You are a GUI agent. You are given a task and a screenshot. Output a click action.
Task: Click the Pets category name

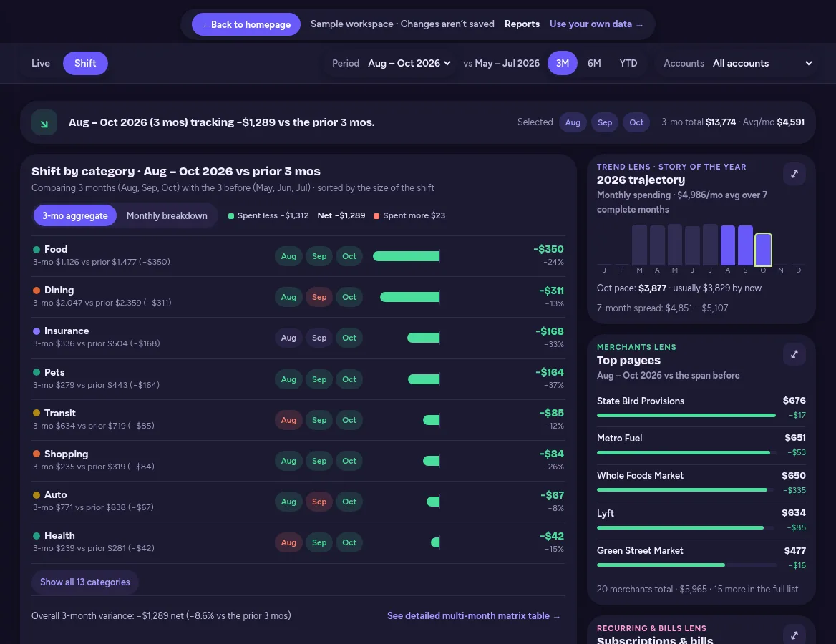[54, 372]
